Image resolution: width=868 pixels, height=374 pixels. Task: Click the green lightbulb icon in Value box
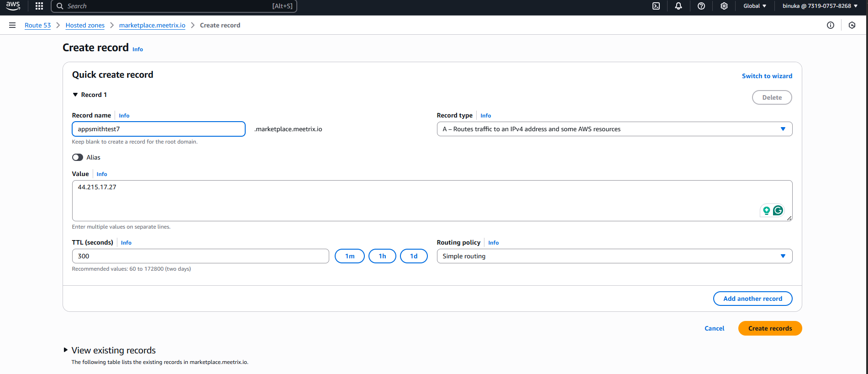(x=767, y=210)
